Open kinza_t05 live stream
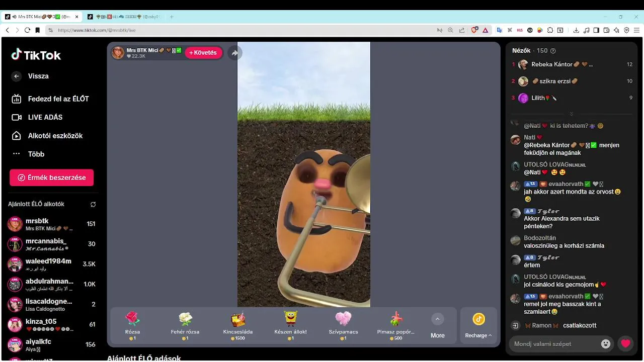This screenshot has height=362, width=644. point(51,325)
